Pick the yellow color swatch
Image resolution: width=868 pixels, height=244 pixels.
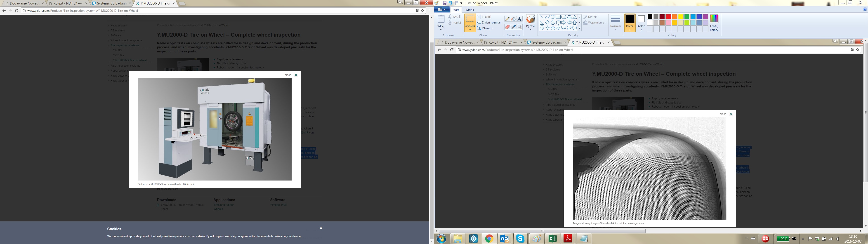681,17
